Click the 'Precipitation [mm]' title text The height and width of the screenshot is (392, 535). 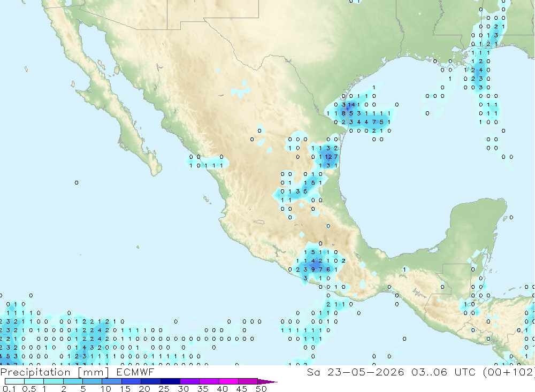[55, 372]
